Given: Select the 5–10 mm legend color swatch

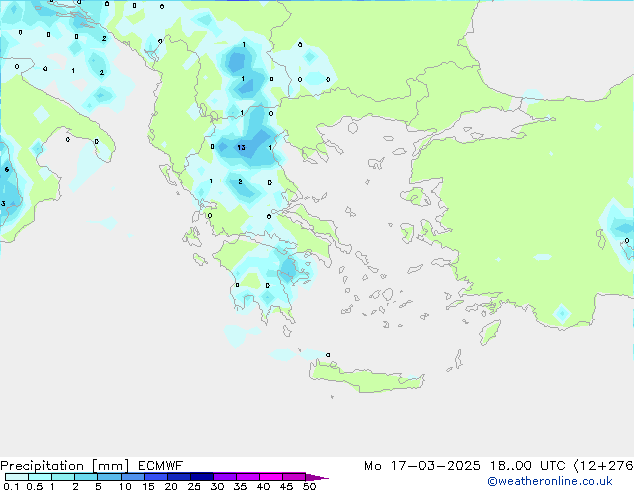Looking at the screenshot, I should tap(109, 477).
